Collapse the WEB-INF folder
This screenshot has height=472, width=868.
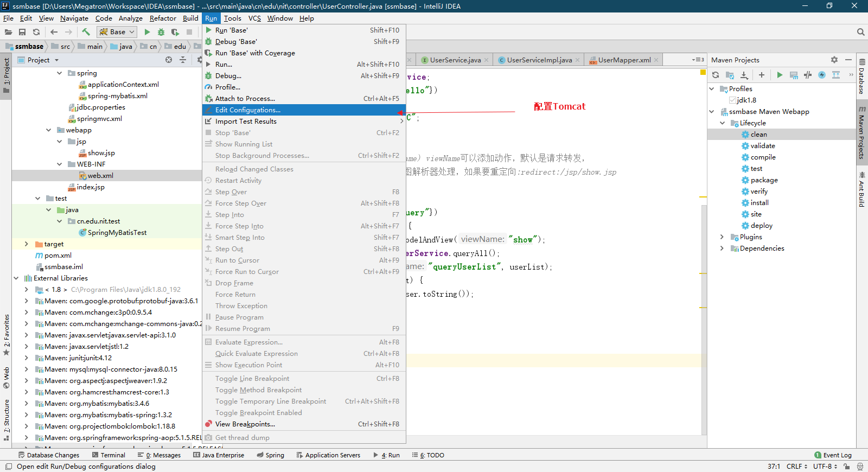59,164
